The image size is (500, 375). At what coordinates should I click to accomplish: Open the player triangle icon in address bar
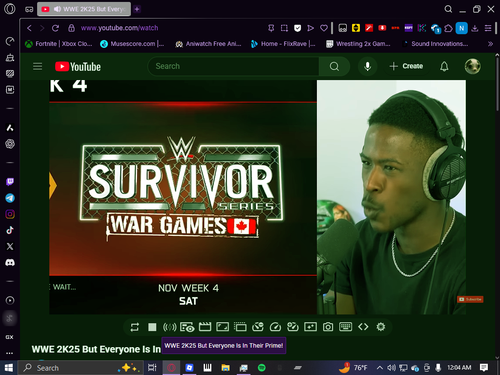coord(310,28)
